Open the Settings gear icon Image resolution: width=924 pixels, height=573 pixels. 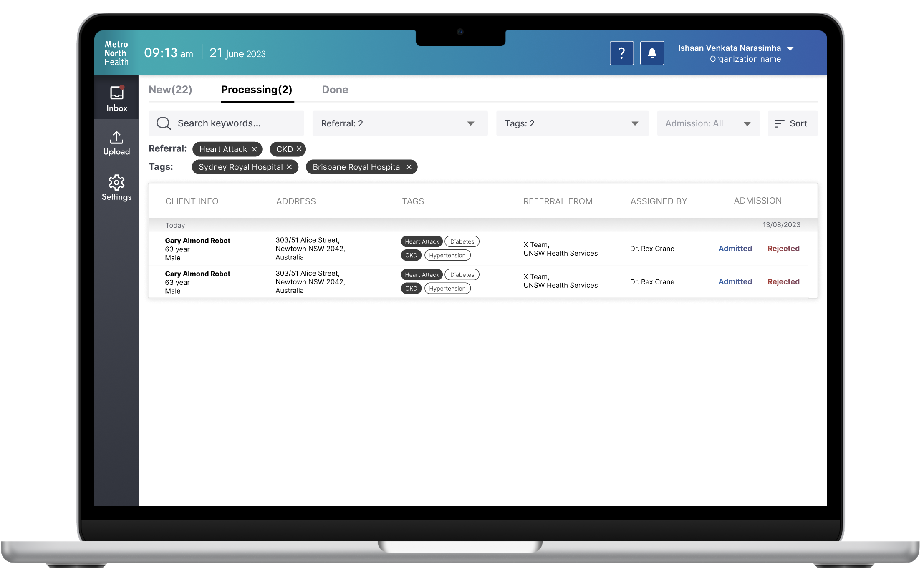116,187
